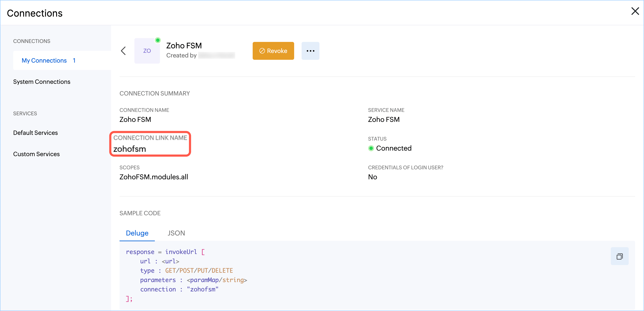Select My Connections in the sidebar

point(44,60)
